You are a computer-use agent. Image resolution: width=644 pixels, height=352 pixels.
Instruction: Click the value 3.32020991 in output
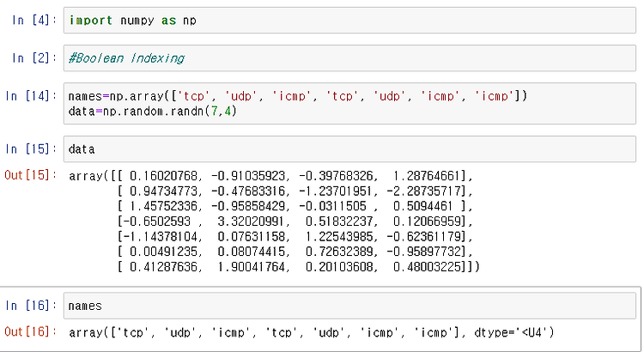coord(251,222)
